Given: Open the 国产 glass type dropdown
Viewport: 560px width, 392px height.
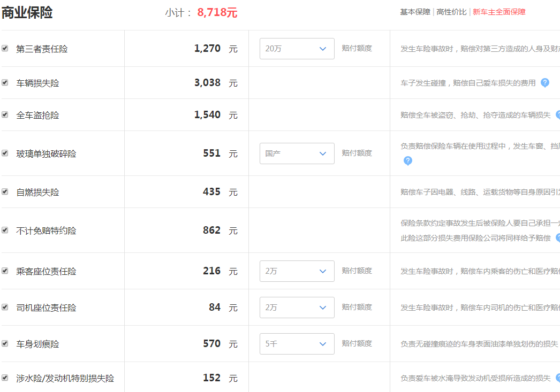Looking at the screenshot, I should [x=297, y=153].
